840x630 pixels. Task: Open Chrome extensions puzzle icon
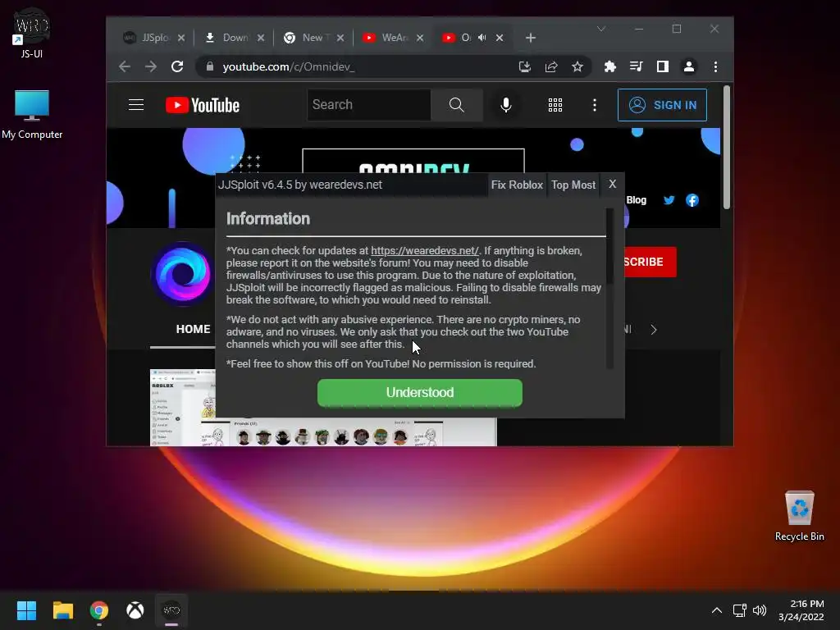tap(609, 66)
